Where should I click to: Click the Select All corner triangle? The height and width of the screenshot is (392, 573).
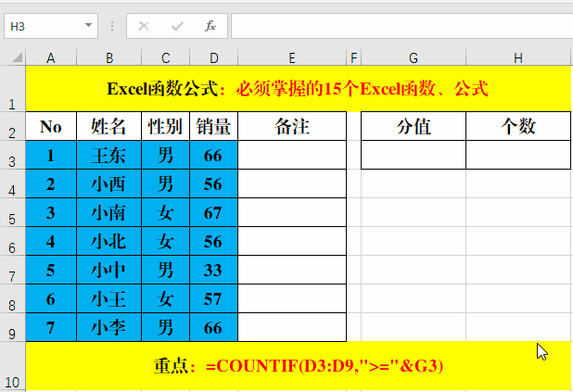[17, 57]
